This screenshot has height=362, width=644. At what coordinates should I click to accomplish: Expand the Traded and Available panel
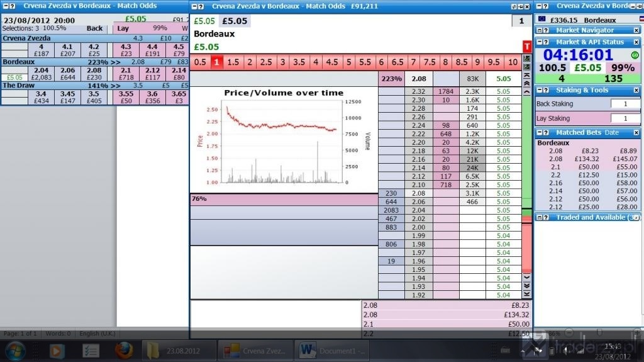540,217
